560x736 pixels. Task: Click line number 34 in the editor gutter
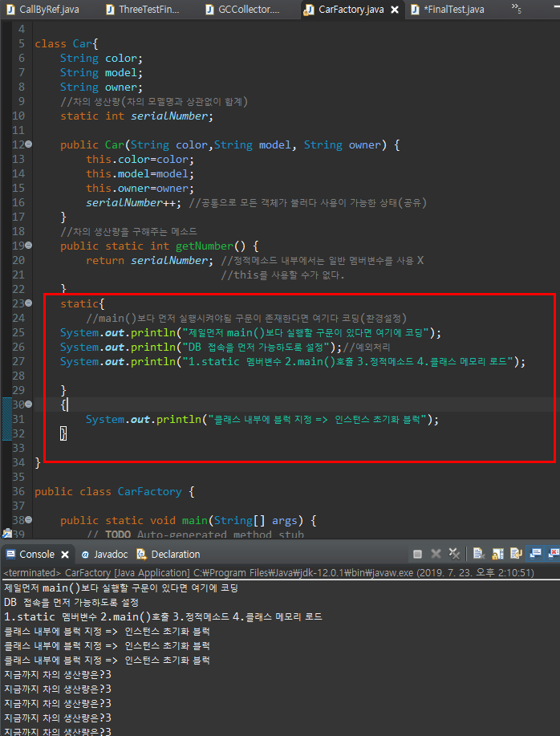pos(18,462)
